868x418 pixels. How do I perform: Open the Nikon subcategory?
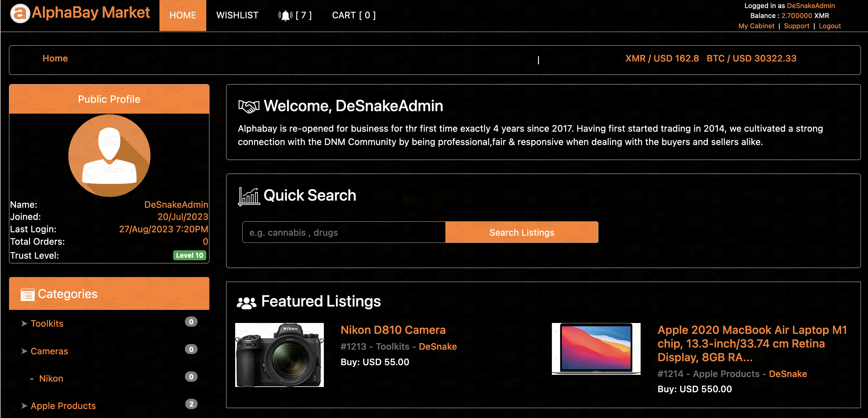(51, 378)
